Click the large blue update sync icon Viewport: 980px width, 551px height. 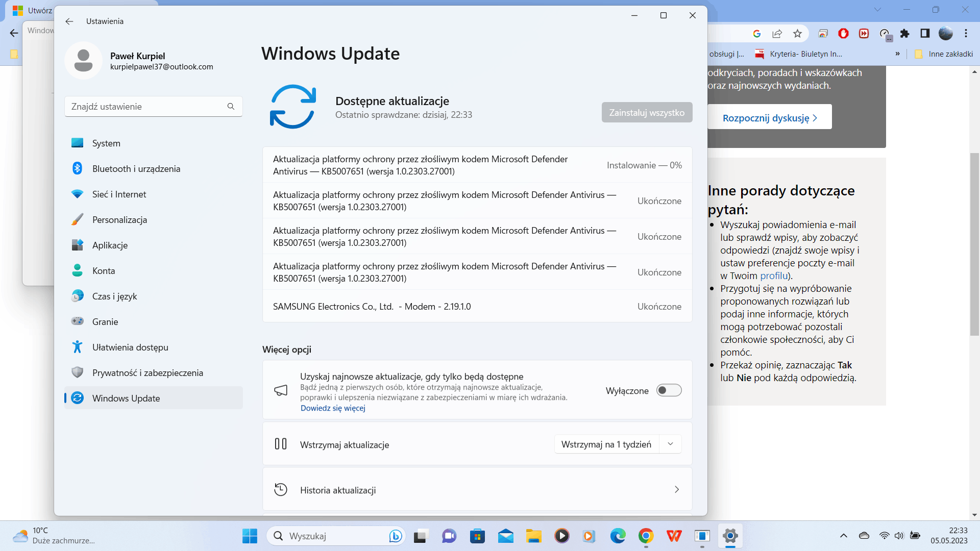coord(292,107)
